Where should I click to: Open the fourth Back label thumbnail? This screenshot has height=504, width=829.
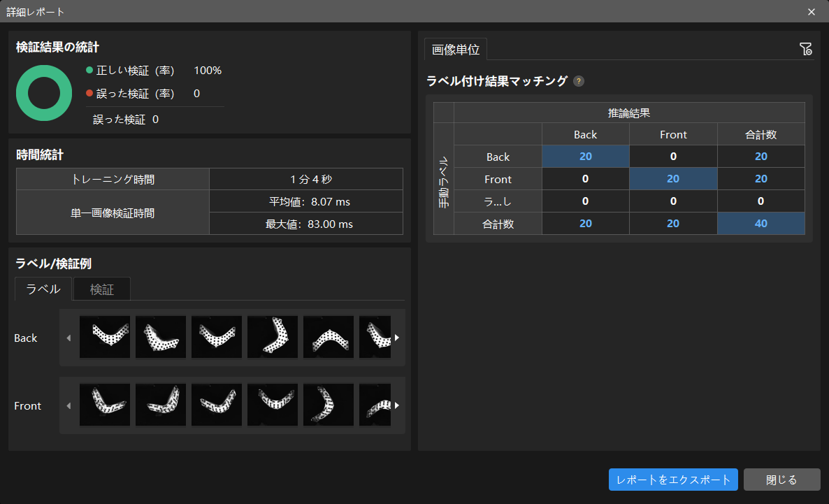pos(273,338)
